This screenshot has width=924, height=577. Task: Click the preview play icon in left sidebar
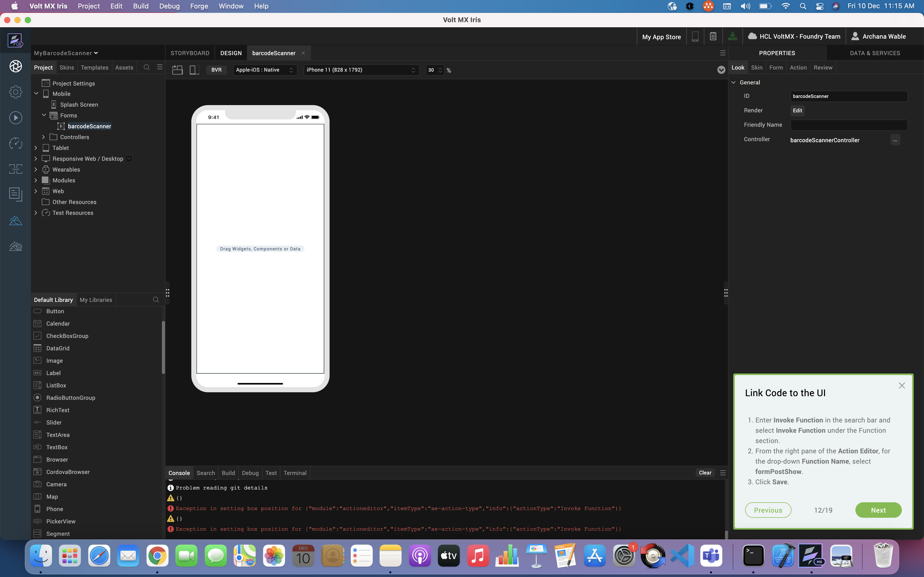16,117
